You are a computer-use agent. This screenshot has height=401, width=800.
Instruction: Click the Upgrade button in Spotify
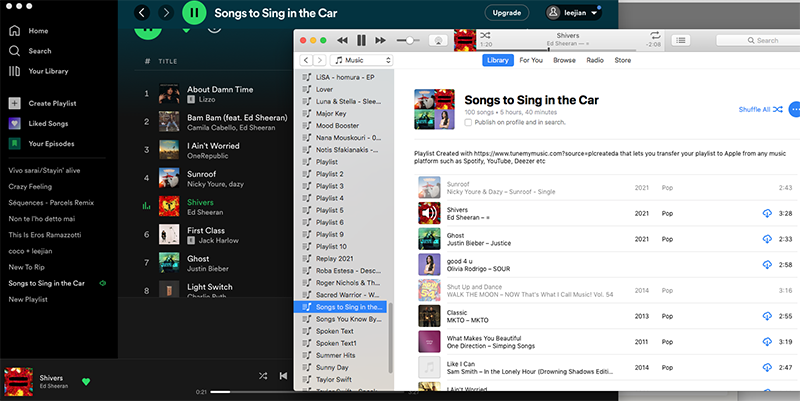[x=506, y=13]
